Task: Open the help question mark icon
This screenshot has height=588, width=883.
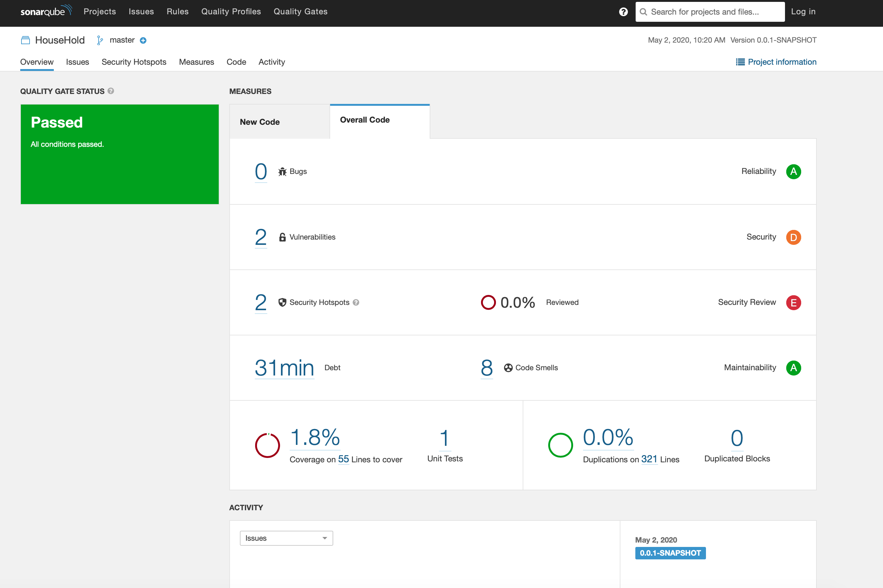Action: [x=623, y=12]
